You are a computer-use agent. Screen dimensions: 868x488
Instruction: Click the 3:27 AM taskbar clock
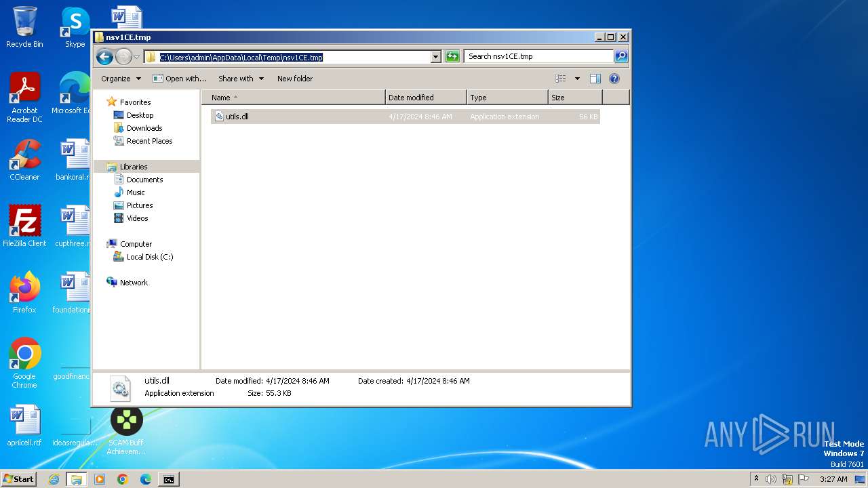click(833, 479)
